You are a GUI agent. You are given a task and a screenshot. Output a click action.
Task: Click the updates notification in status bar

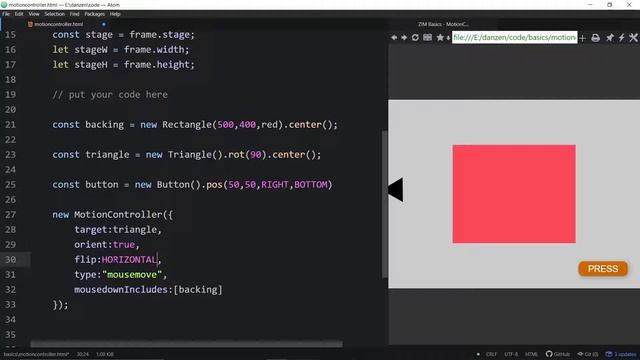(621, 354)
